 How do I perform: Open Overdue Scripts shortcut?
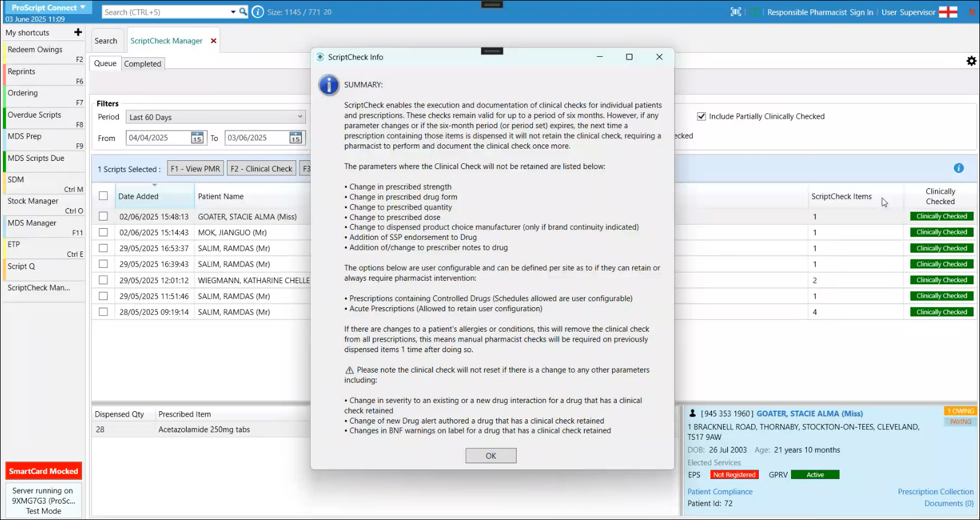coord(44,119)
